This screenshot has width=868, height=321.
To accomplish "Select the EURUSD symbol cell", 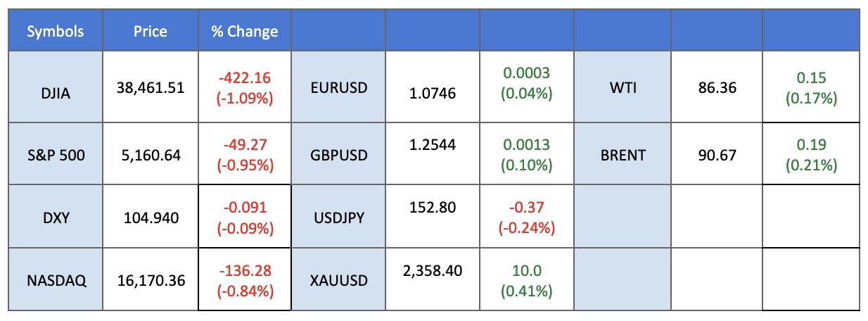I will coord(338,88).
